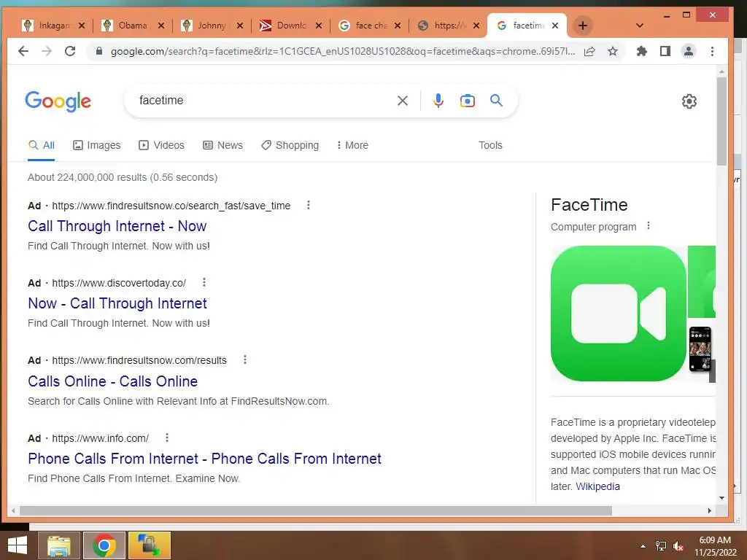Open FaceTime knowledge panel more options
Image resolution: width=747 pixels, height=560 pixels.
pos(648,226)
